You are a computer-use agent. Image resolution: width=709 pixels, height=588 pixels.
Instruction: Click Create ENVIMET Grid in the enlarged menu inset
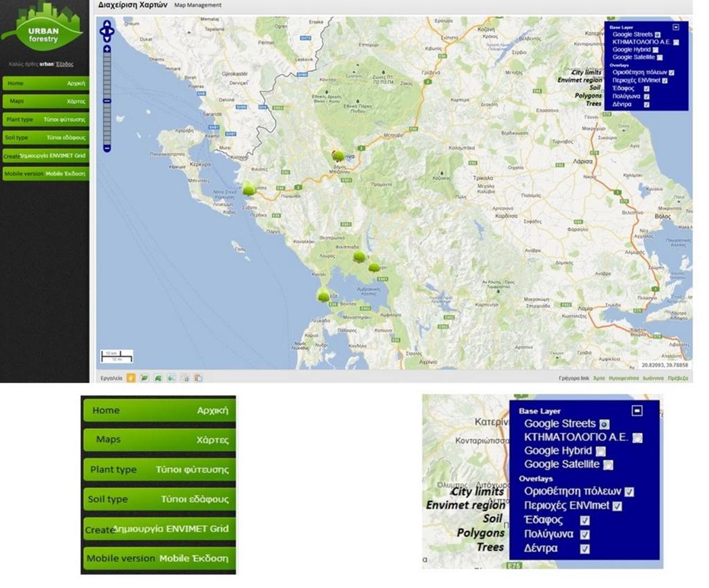pos(160,528)
